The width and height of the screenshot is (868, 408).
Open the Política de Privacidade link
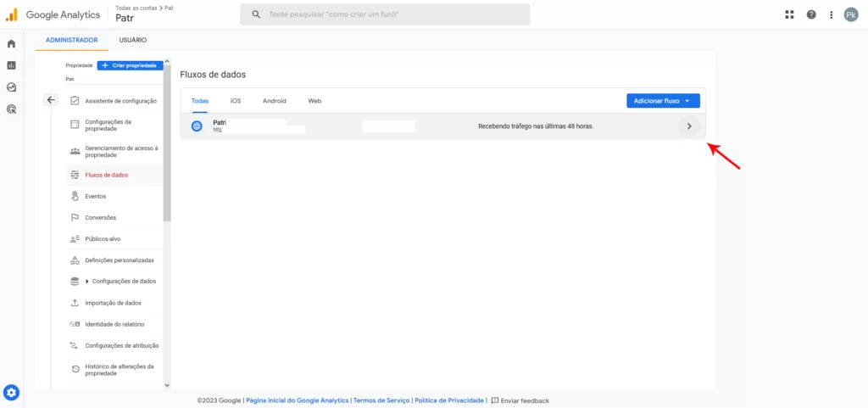point(449,400)
